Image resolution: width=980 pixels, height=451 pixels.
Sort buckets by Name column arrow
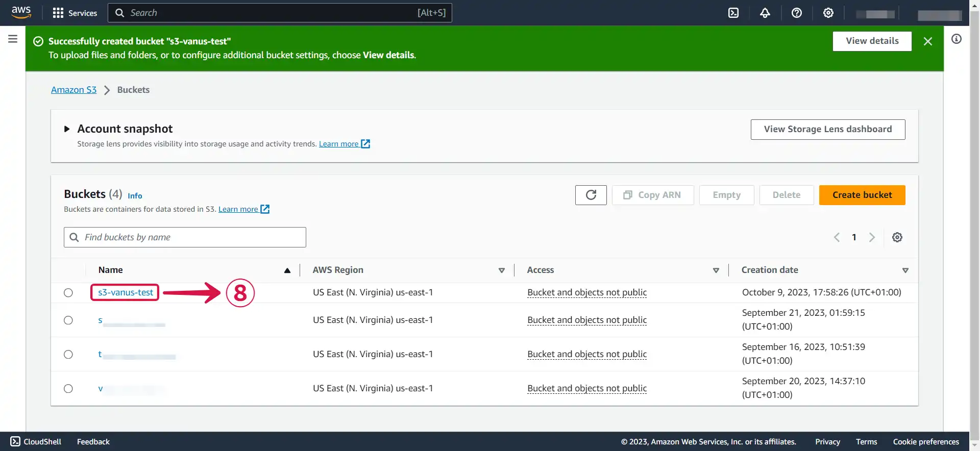point(287,270)
